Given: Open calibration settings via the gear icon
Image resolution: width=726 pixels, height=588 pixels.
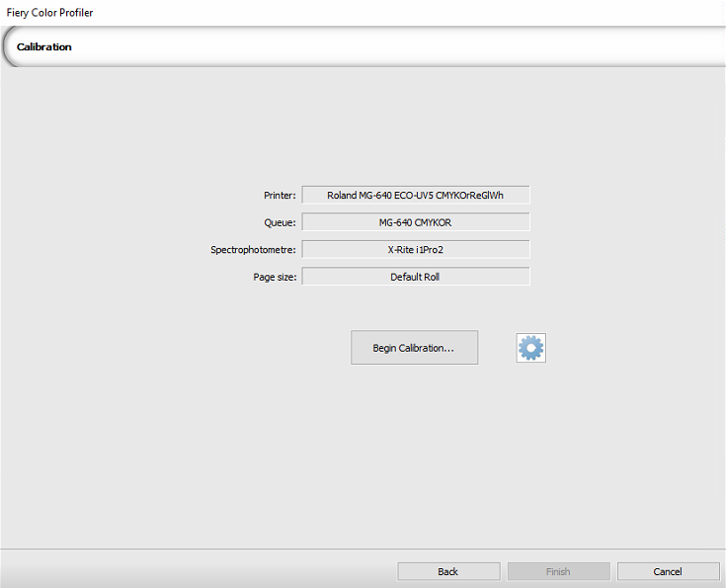Looking at the screenshot, I should coord(530,348).
